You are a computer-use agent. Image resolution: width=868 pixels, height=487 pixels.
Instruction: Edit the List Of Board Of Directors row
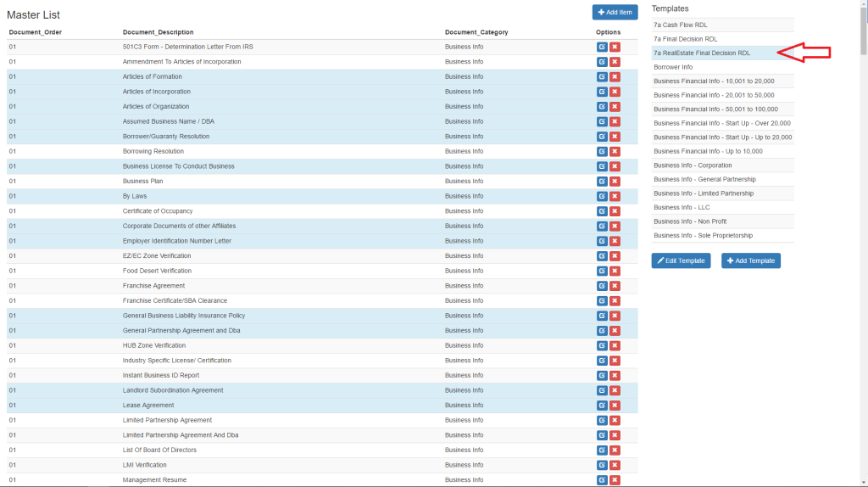pyautogui.click(x=602, y=451)
